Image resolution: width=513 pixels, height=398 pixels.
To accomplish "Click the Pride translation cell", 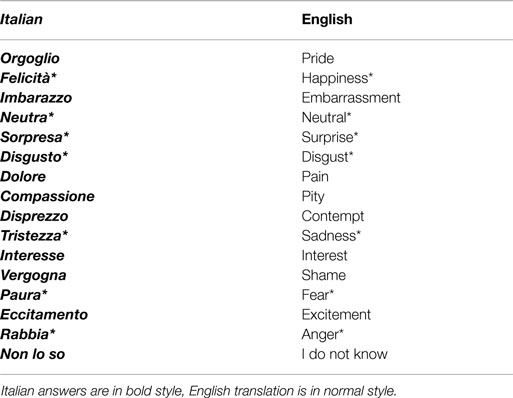I will pyautogui.click(x=318, y=58).
